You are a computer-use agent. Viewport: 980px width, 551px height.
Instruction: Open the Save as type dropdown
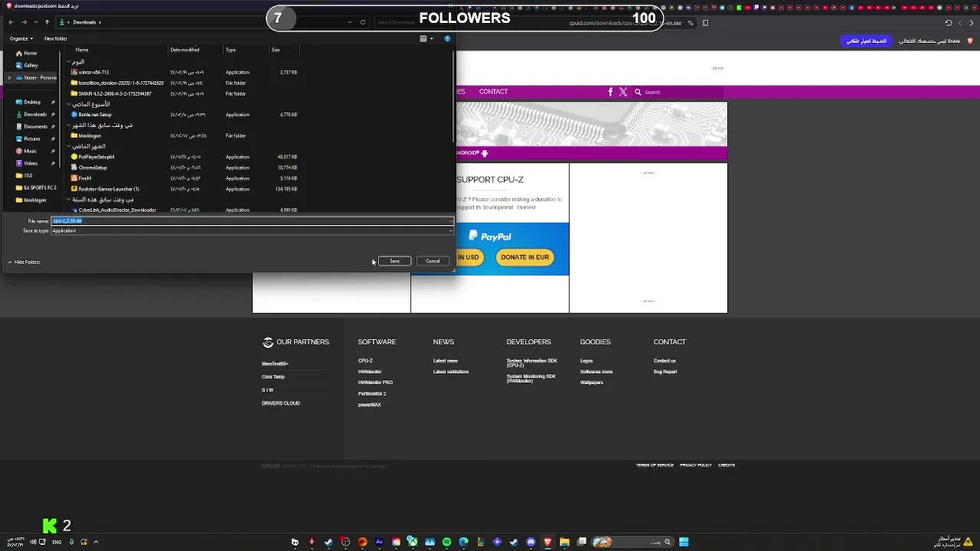point(252,230)
